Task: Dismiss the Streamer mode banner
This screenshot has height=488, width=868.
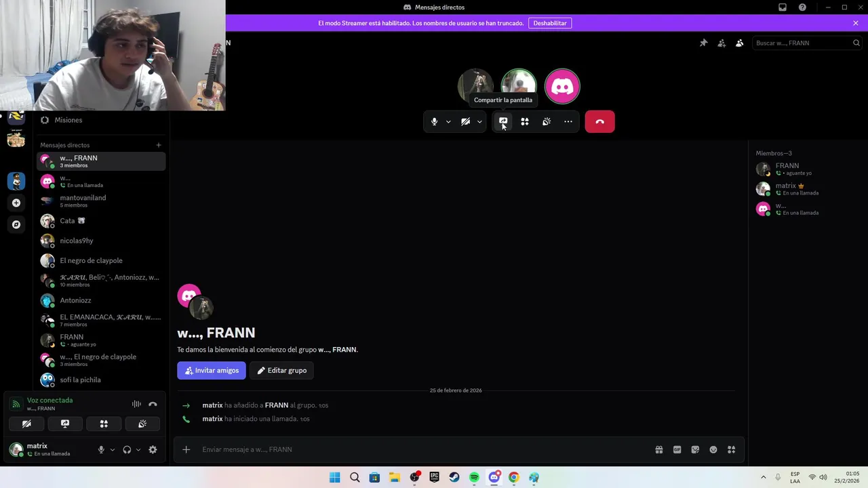Action: [x=856, y=23]
